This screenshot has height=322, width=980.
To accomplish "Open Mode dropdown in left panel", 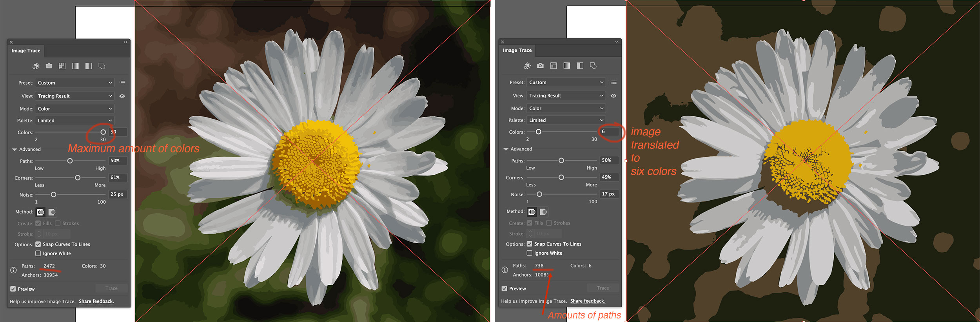I will coord(74,109).
